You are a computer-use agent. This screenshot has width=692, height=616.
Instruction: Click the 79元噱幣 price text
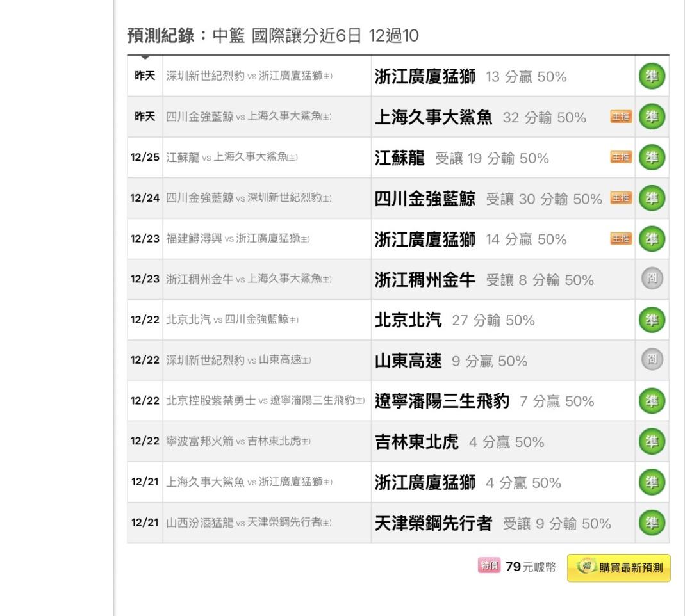[531, 567]
